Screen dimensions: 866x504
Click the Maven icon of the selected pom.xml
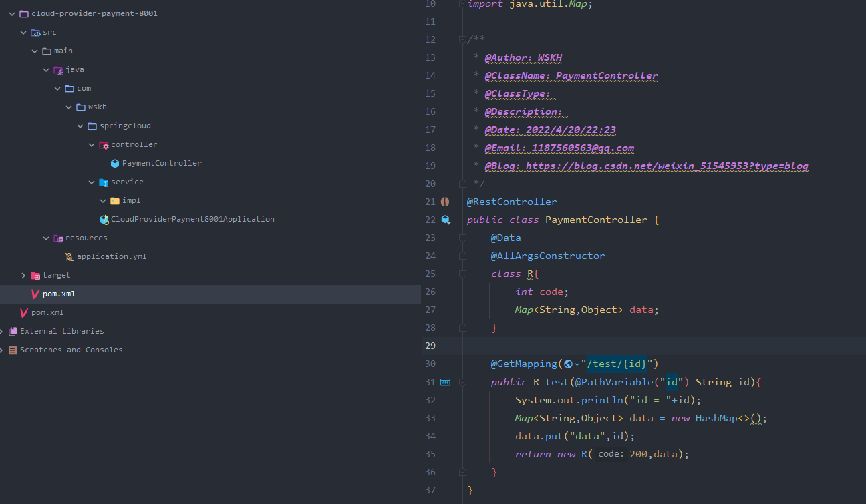(x=35, y=294)
